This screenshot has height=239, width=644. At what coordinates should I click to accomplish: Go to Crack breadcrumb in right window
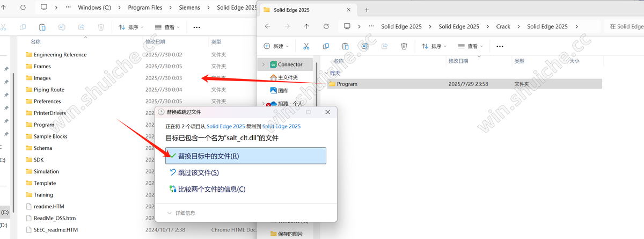503,26
